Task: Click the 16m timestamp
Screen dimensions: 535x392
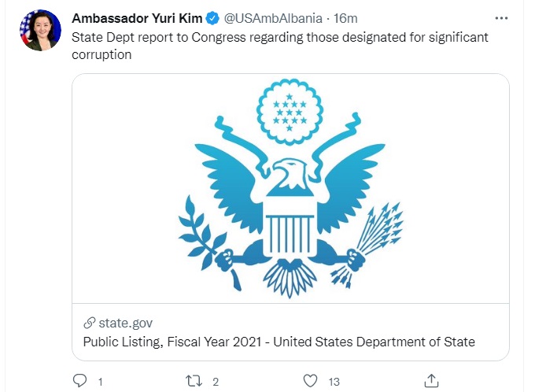Action: tap(346, 18)
